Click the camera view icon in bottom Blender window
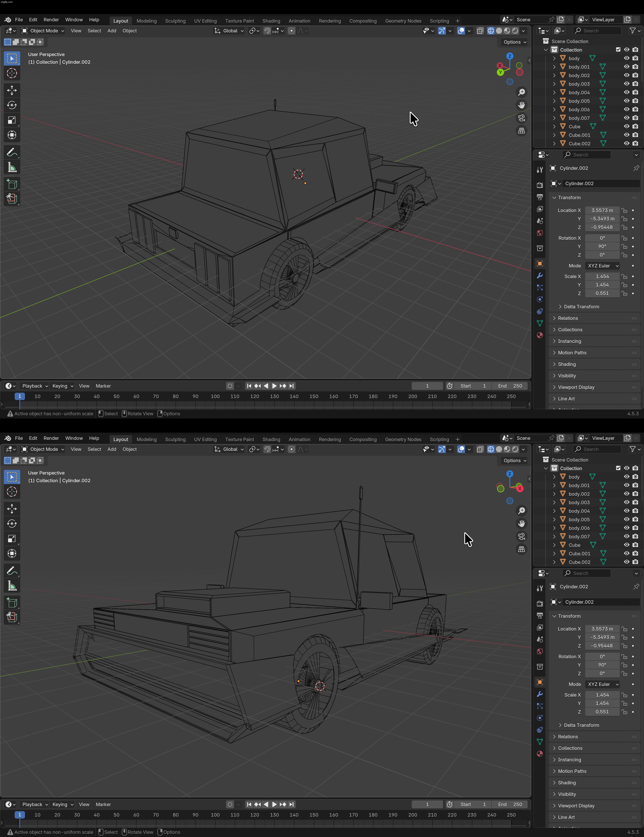Image resolution: width=644 pixels, height=837 pixels. [521, 537]
